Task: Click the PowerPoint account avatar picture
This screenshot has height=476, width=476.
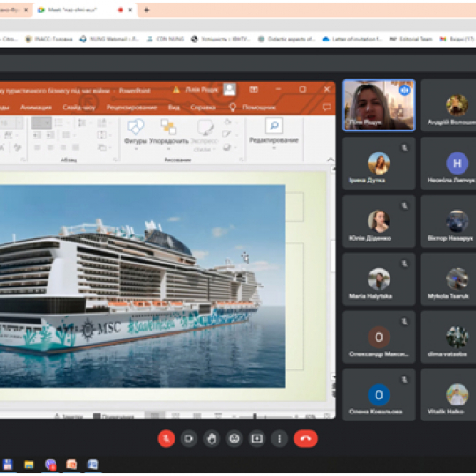Action: pyautogui.click(x=230, y=89)
